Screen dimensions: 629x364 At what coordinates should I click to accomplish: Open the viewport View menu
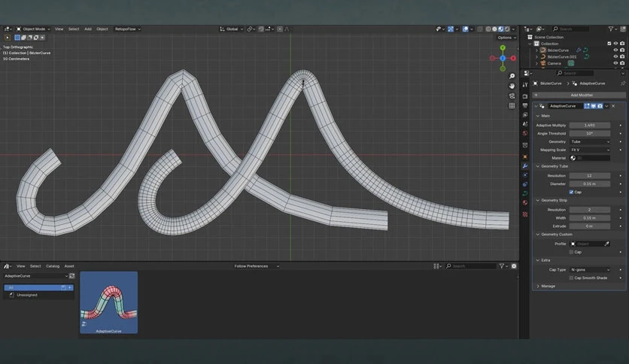pos(59,29)
